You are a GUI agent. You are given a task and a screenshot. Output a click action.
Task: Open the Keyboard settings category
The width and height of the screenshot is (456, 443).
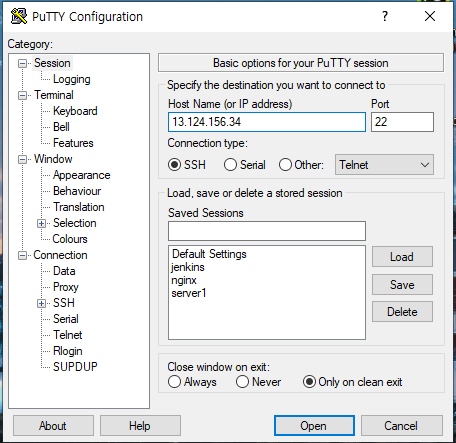click(x=75, y=111)
